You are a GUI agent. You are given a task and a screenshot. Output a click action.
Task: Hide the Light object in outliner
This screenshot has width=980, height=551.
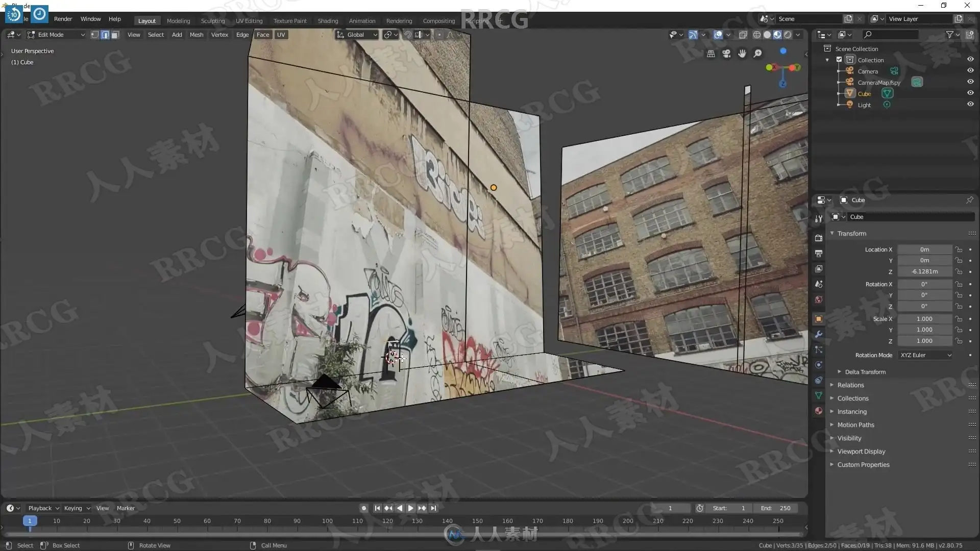(x=970, y=104)
